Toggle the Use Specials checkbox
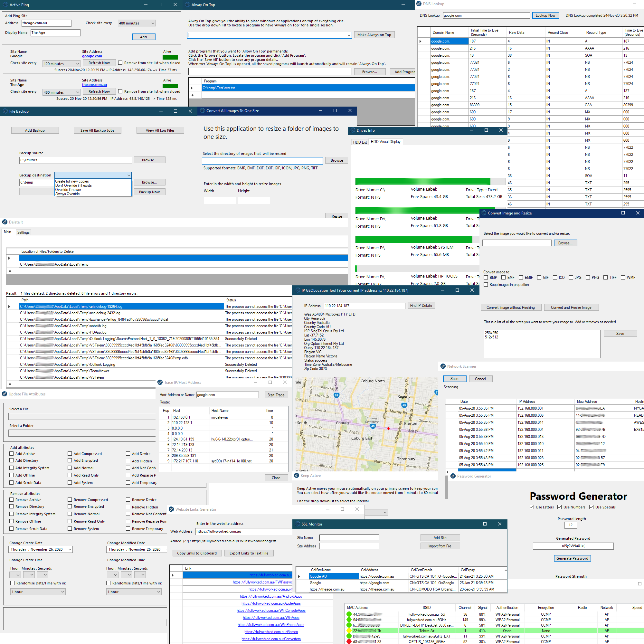This screenshot has width=644, height=644. 591,507
